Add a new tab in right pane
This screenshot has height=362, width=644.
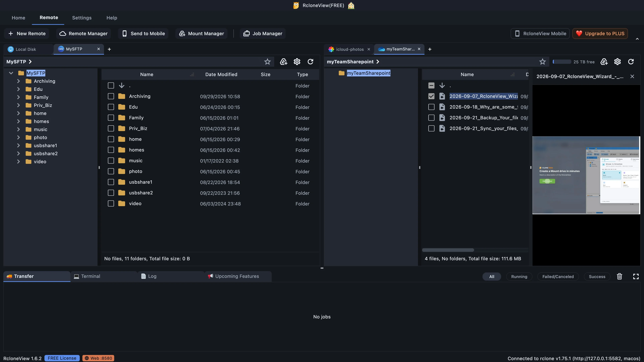[x=430, y=49]
